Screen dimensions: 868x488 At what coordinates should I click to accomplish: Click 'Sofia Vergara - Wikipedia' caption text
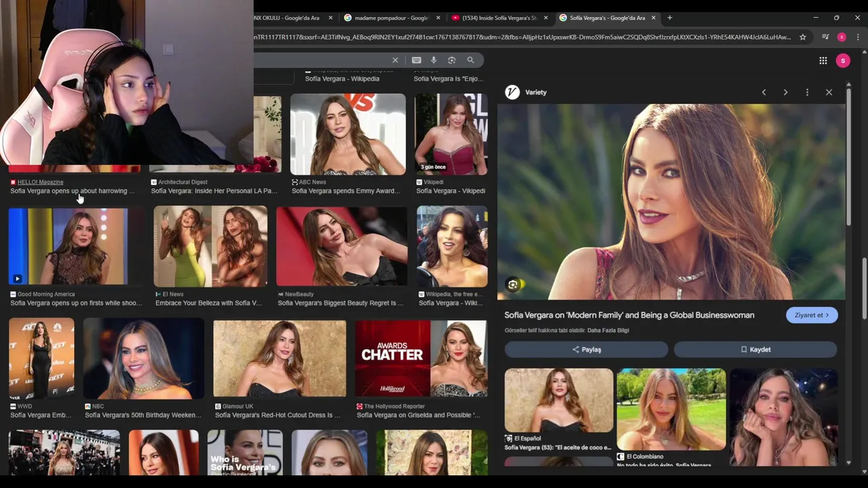click(342, 79)
